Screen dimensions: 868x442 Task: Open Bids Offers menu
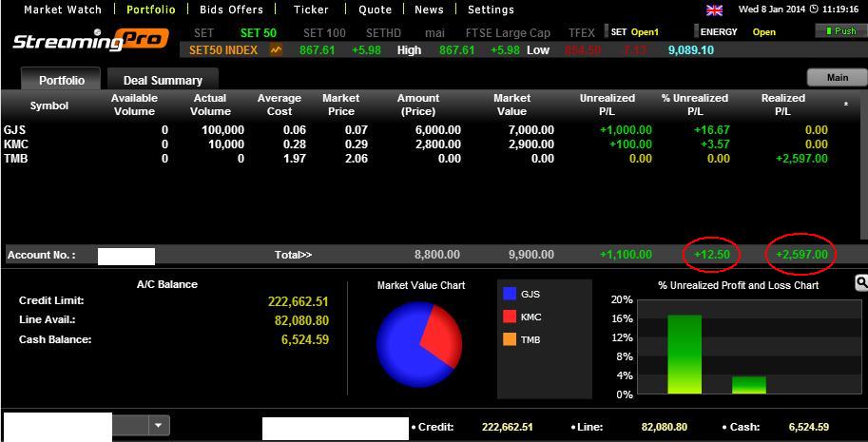coord(231,10)
